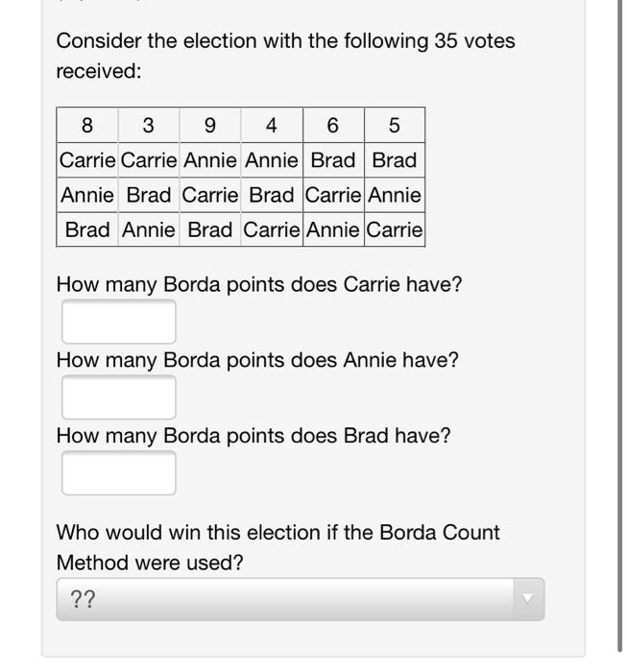The image size is (627, 672).
Task: Click Brad in the 3-vote column second row
Action: tap(149, 195)
